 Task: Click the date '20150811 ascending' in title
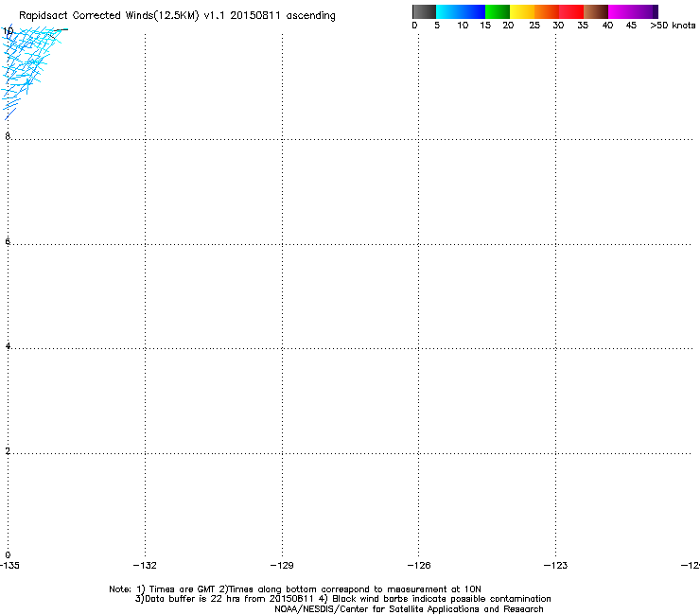[283, 16]
